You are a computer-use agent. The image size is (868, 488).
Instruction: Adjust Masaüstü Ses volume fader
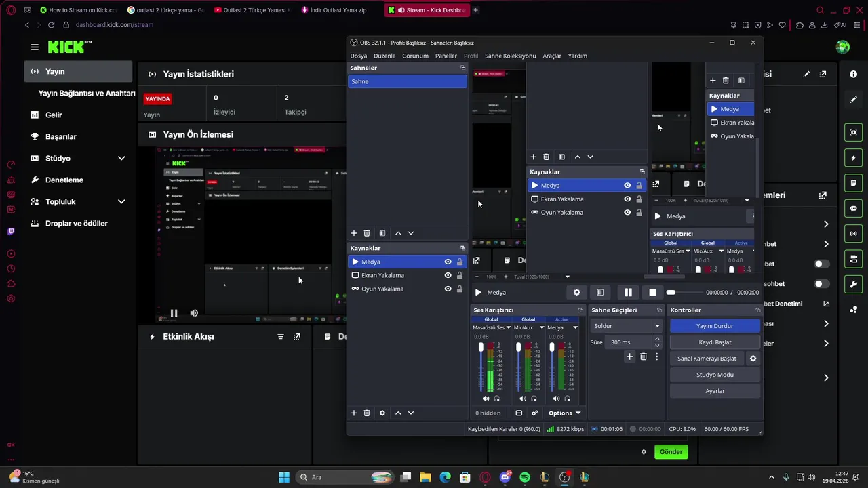(481, 348)
